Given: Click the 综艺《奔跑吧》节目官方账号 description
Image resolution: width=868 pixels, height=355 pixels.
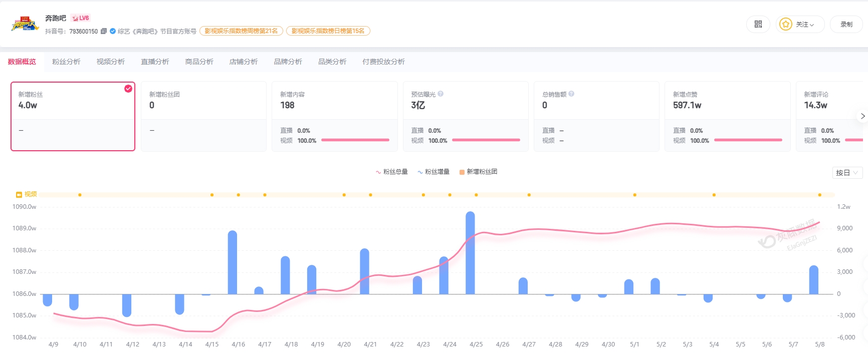Looking at the screenshot, I should coord(157,31).
